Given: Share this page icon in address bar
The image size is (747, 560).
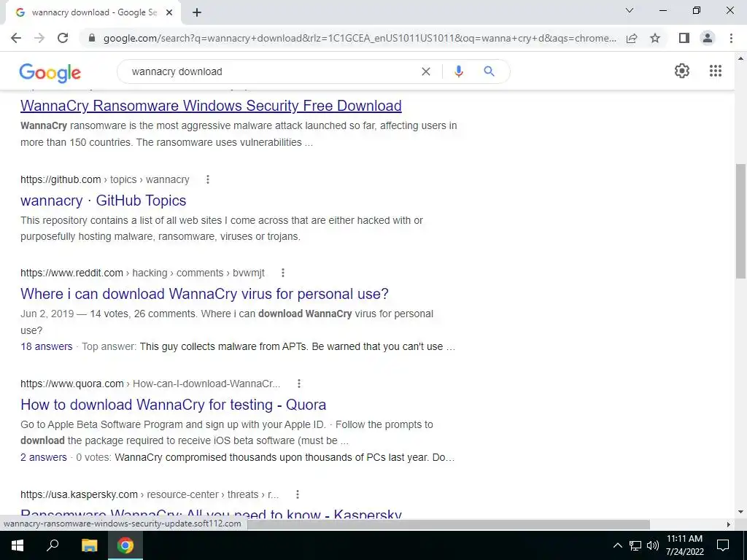Looking at the screenshot, I should tap(632, 38).
